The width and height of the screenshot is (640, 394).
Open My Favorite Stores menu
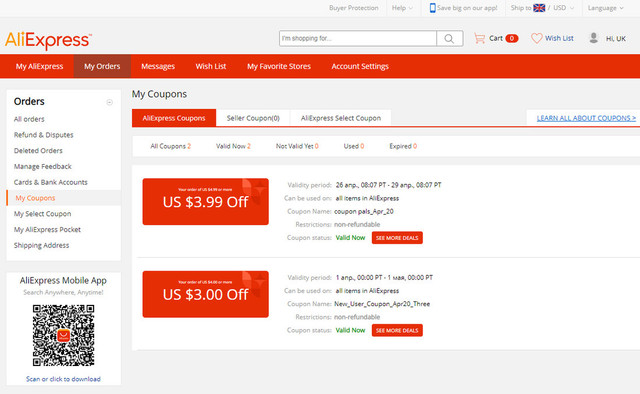279,66
